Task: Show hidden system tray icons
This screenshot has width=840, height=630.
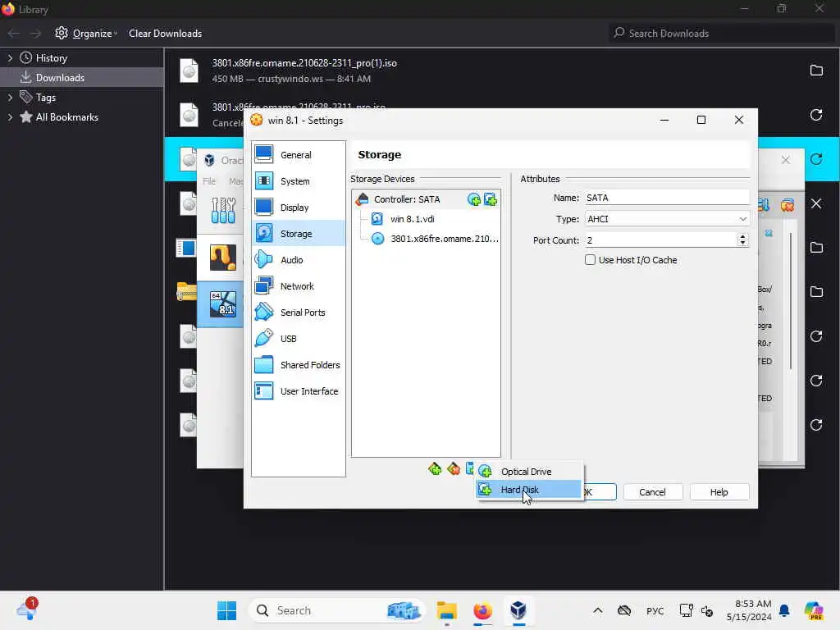Action: point(598,610)
